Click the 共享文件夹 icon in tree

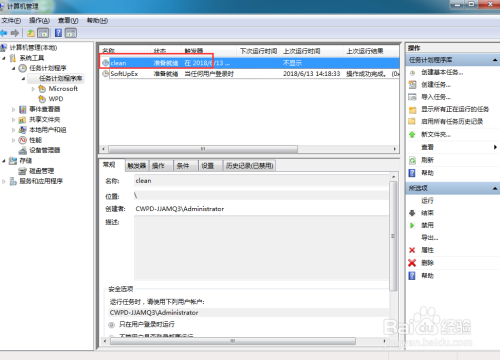coord(23,120)
